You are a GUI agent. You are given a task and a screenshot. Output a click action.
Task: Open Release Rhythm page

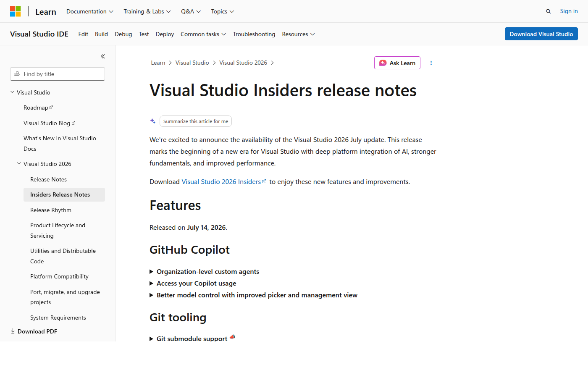click(x=51, y=210)
